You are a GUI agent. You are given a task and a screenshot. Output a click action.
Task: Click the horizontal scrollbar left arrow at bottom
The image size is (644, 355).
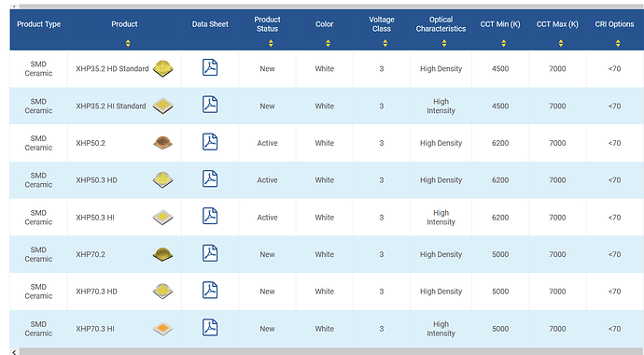pos(14,351)
